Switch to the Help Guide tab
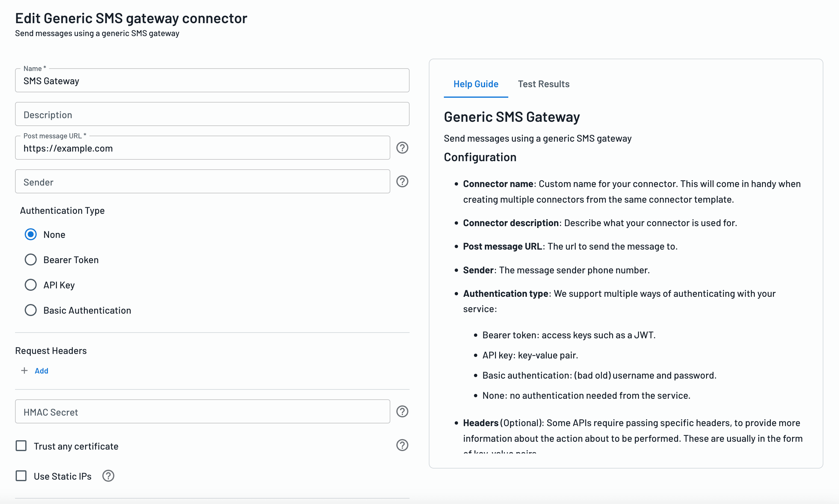The height and width of the screenshot is (504, 839). [476, 83]
